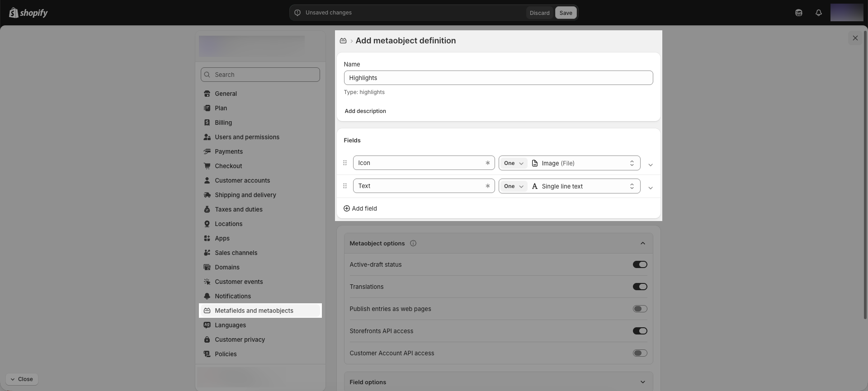
Task: Open the notifications bell icon
Action: click(818, 13)
